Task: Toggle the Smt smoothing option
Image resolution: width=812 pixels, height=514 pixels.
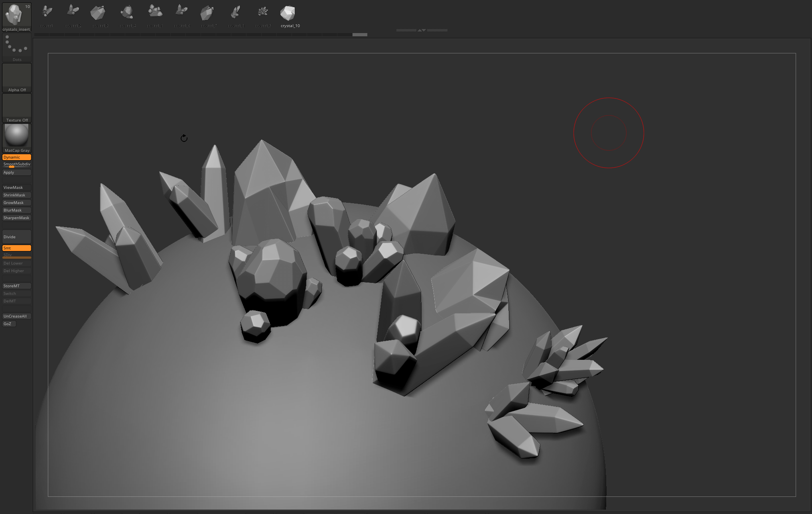Action: [17, 248]
